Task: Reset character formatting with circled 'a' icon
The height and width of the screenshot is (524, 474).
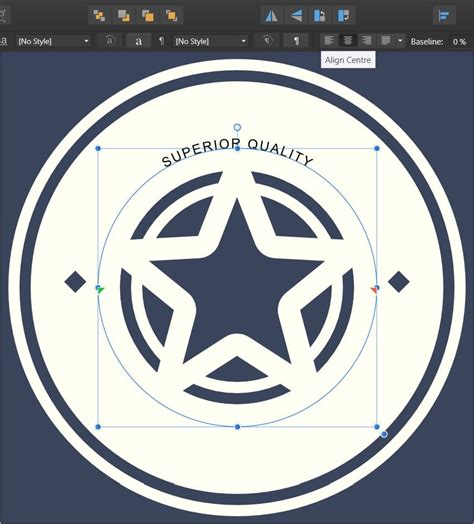Action: pyautogui.click(x=110, y=41)
